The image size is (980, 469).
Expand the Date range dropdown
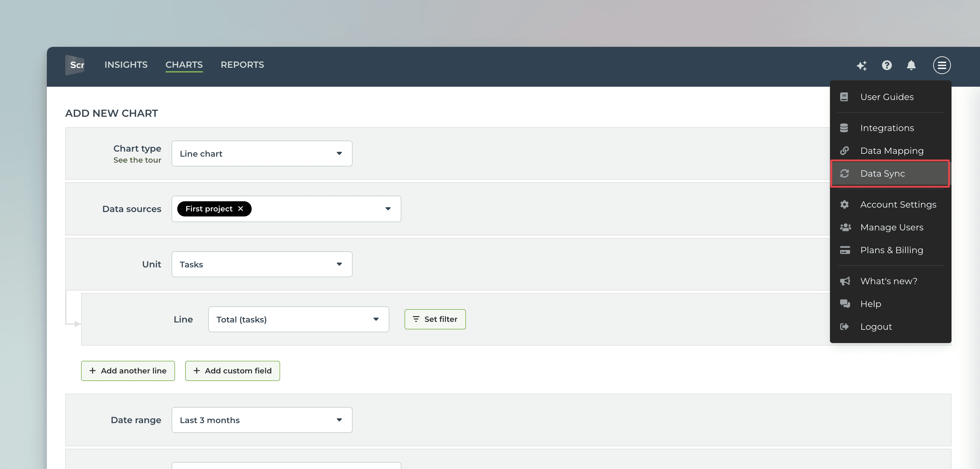(262, 420)
